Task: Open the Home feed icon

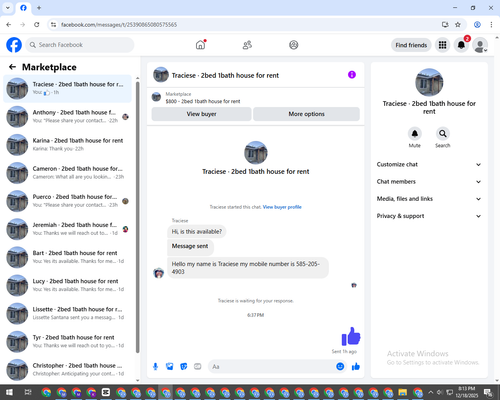Action: 200,45
